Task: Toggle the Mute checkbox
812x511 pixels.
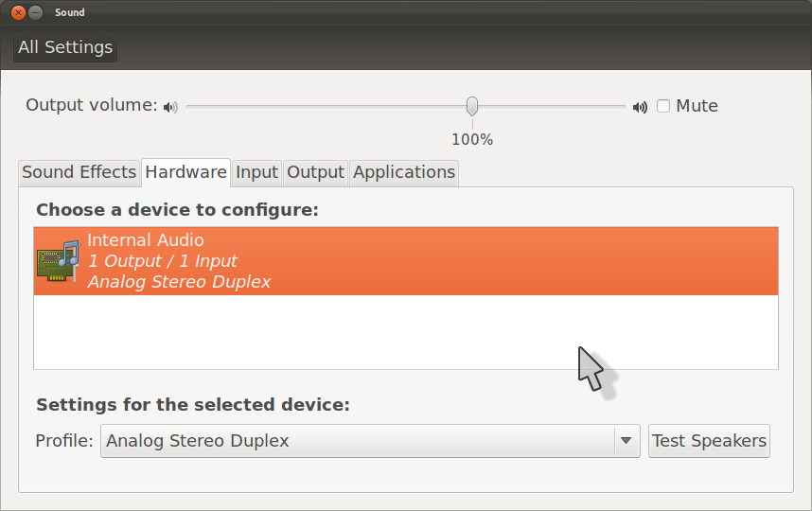Action: (663, 106)
